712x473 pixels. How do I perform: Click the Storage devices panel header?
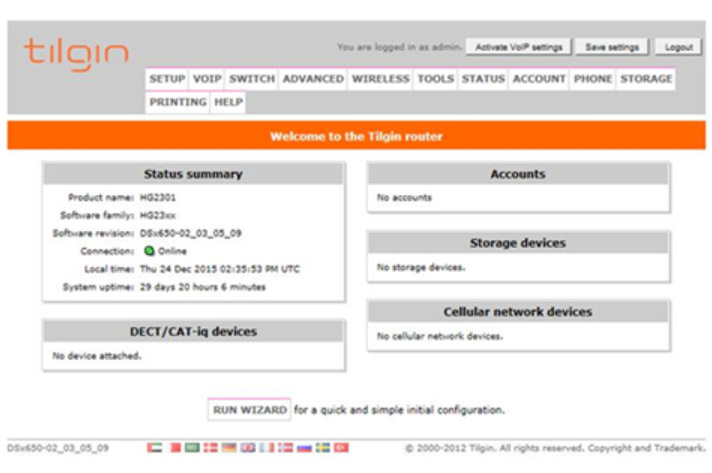[518, 243]
